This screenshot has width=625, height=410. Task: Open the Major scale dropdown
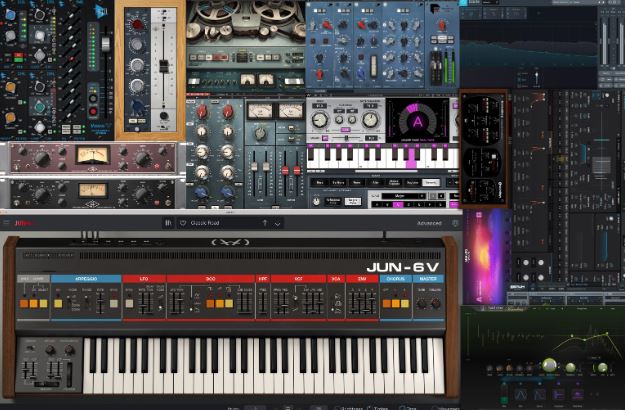[403, 196]
